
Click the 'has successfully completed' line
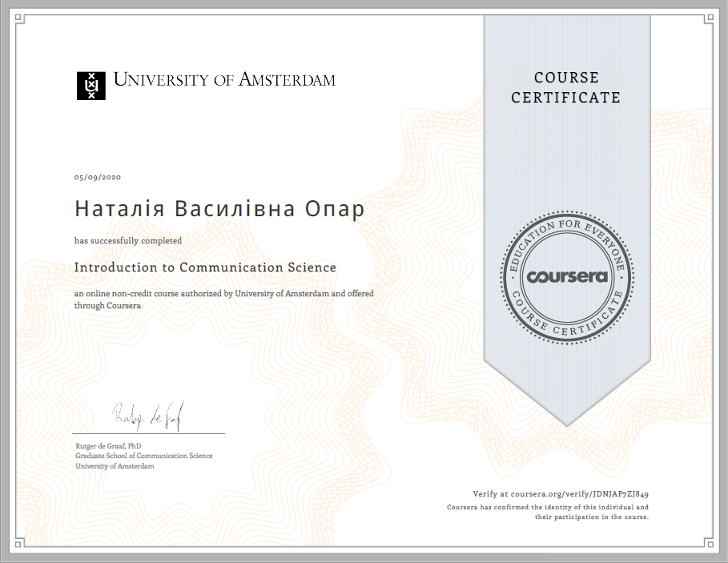pyautogui.click(x=128, y=240)
